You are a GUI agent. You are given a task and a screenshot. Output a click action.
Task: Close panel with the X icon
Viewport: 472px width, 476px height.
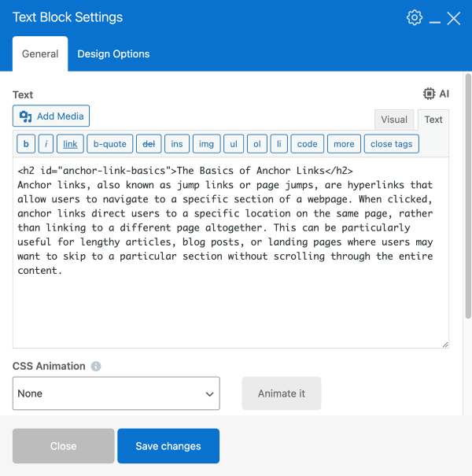[454, 17]
